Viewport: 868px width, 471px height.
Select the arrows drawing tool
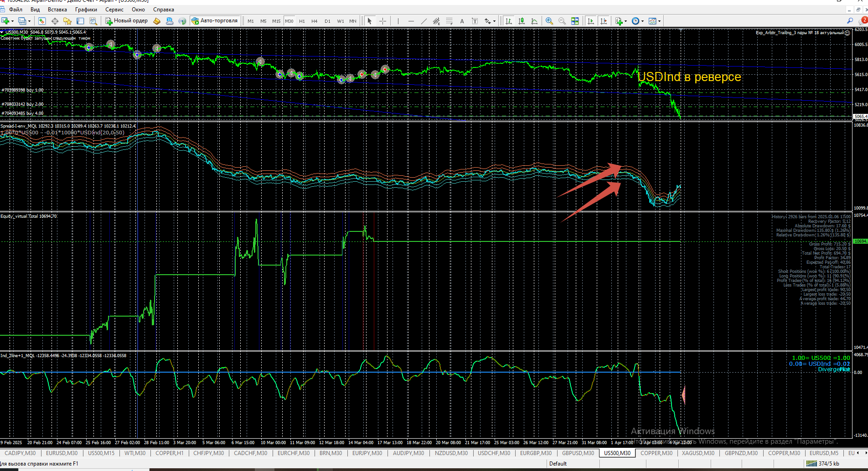(x=487, y=21)
